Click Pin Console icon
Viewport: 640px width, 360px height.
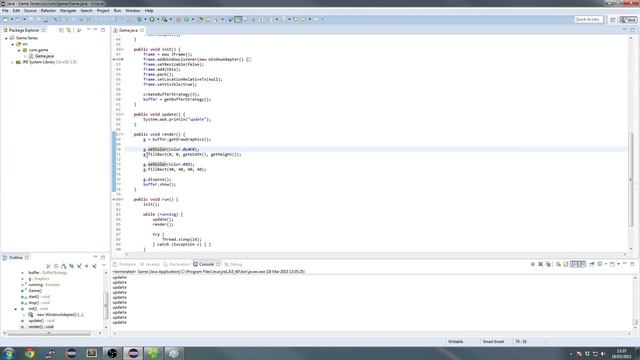[591, 264]
